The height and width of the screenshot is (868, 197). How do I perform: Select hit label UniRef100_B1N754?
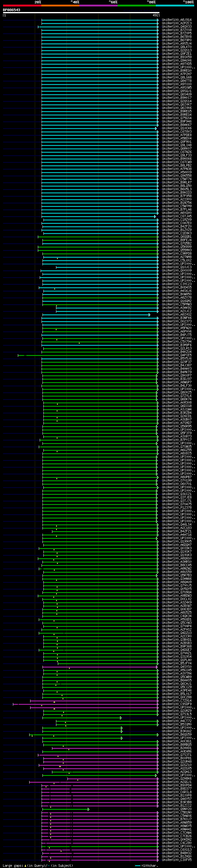(176, 203)
